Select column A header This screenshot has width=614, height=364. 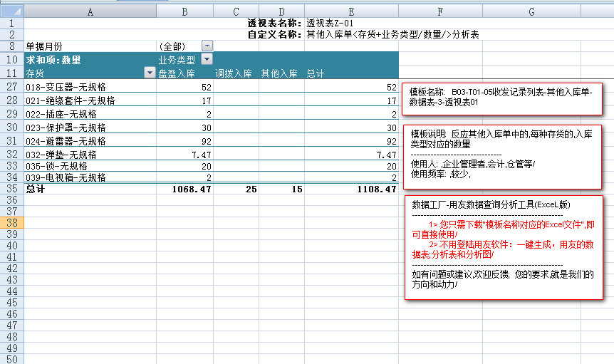[90, 11]
